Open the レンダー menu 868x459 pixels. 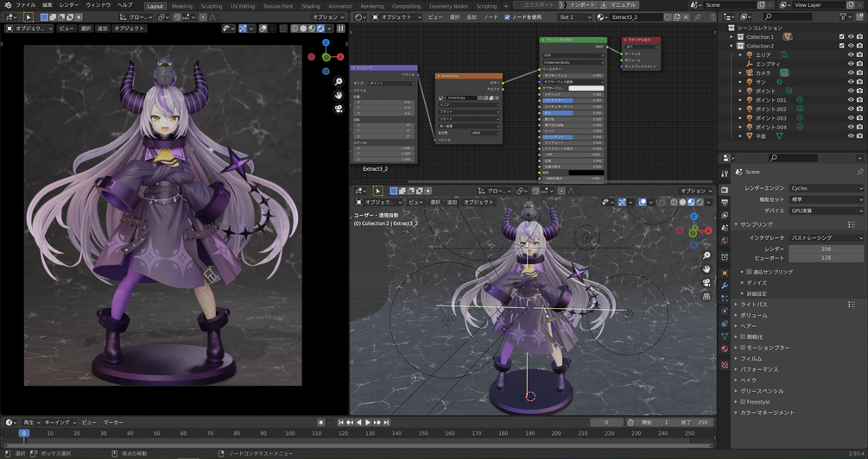pyautogui.click(x=69, y=5)
